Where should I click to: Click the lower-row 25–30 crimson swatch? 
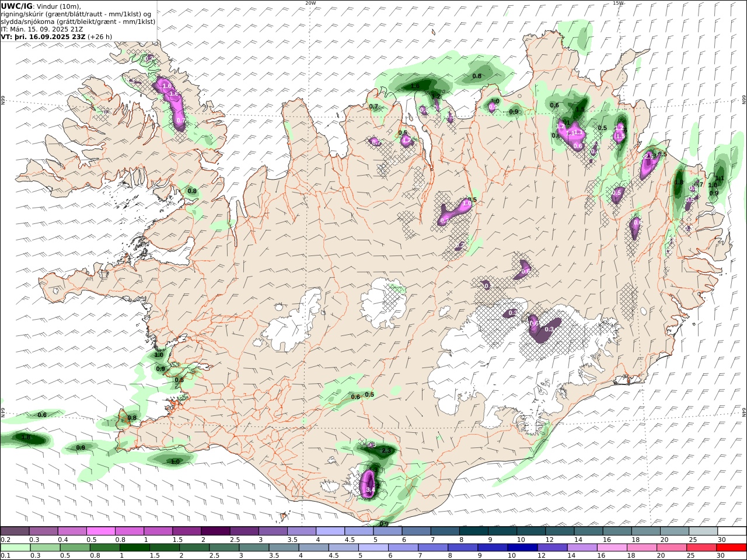click(x=702, y=548)
